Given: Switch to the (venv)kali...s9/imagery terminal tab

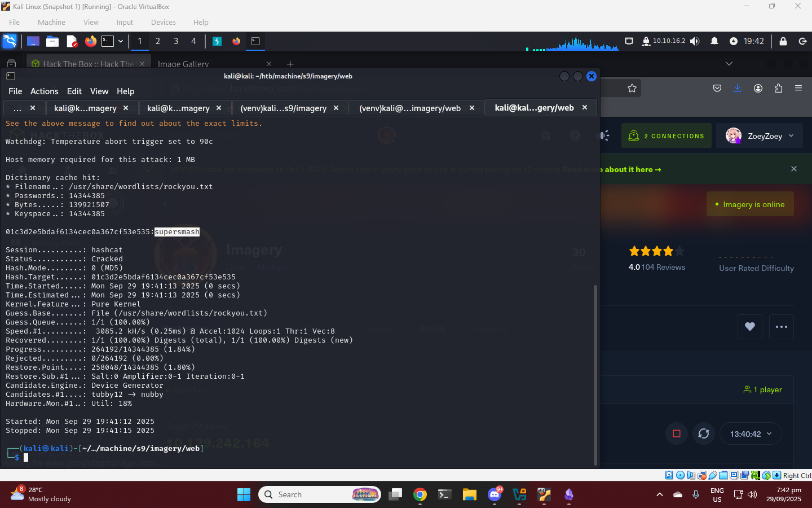Looking at the screenshot, I should pos(283,108).
